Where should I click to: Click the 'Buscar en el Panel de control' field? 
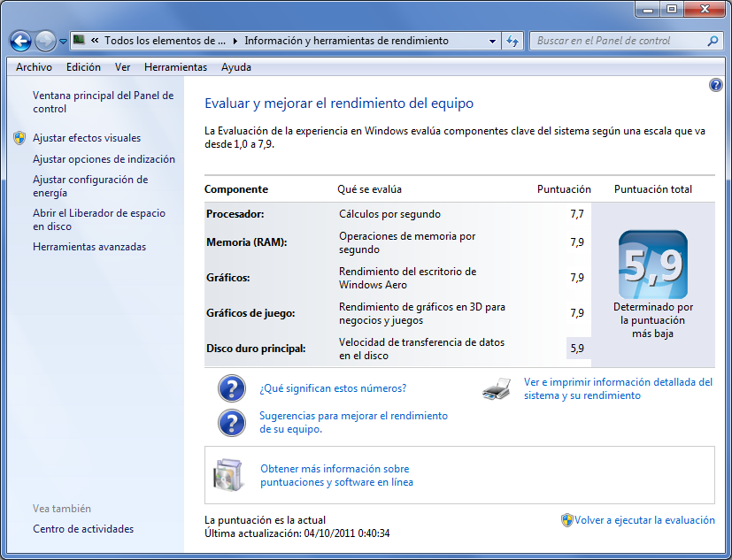tap(620, 41)
